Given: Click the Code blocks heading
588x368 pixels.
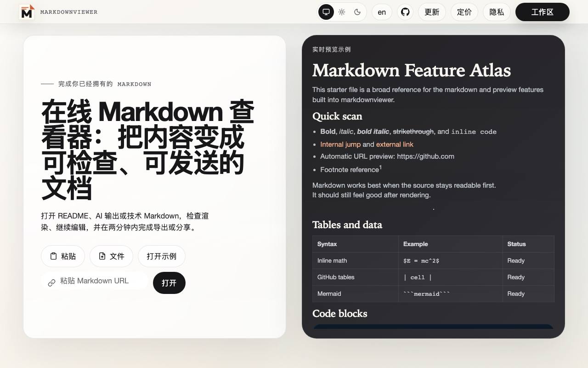Looking at the screenshot, I should click(340, 314).
